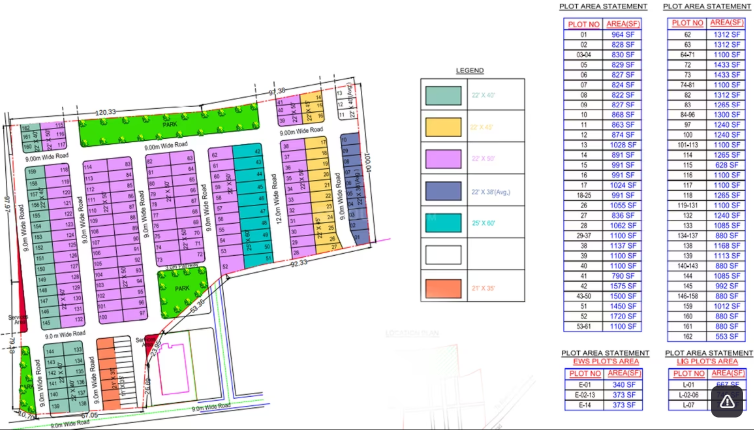Screen dimensions: 754x430
Task: Click the orange plot block on the map
Action: [106, 372]
